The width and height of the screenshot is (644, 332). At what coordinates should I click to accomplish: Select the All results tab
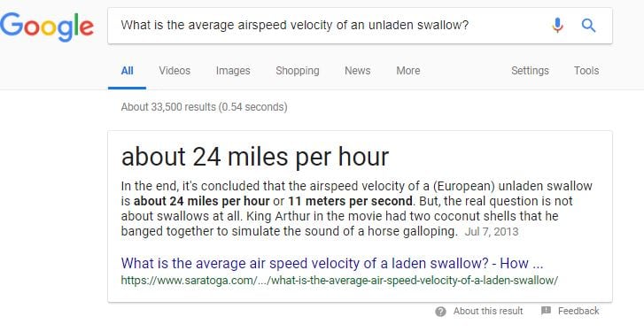(x=127, y=71)
